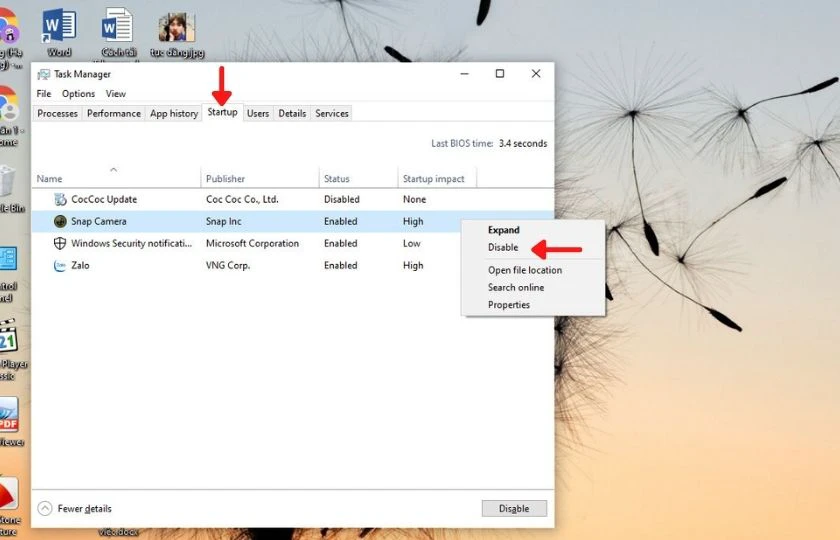
Task: Click the Windows Security shield icon
Action: click(x=60, y=243)
